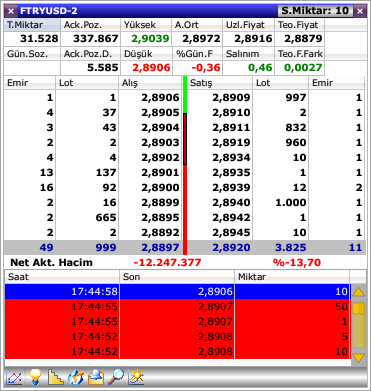Click the light bulb icon
Image resolution: width=371 pixels, height=391 pixels.
[x=35, y=377]
